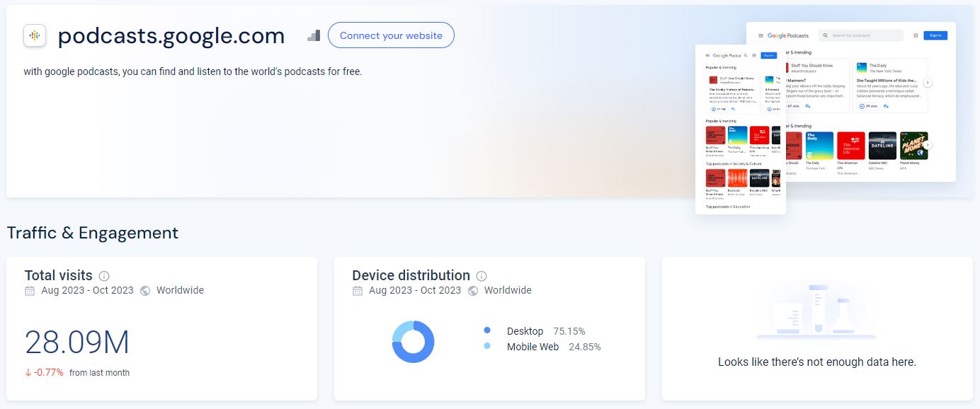This screenshot has width=980, height=409.
Task: Open the info tooltip next to Total visits
Action: click(x=104, y=276)
